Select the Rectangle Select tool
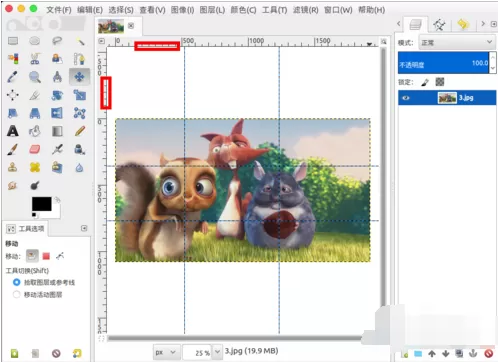 (x=13, y=41)
